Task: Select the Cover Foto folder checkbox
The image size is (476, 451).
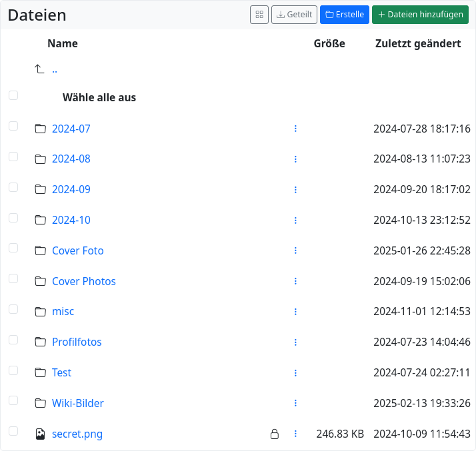Action: [13, 248]
